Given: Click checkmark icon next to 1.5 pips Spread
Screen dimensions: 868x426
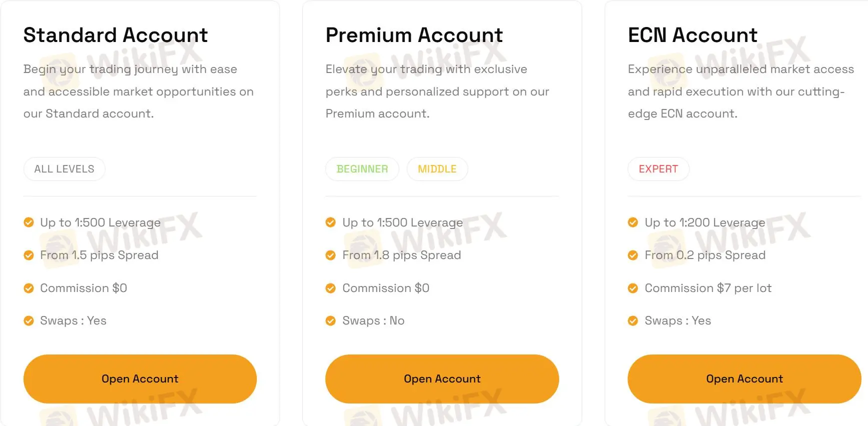Looking at the screenshot, I should click(29, 255).
